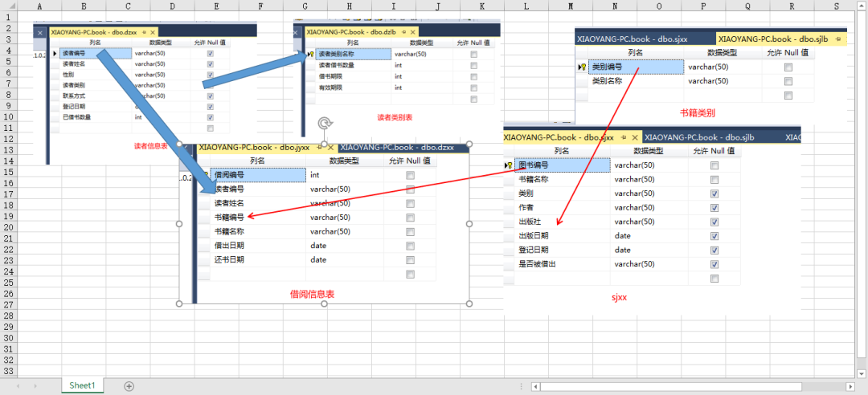The image size is (868, 395).
Task: Click the 读者信息表 red caption
Action: 151,147
